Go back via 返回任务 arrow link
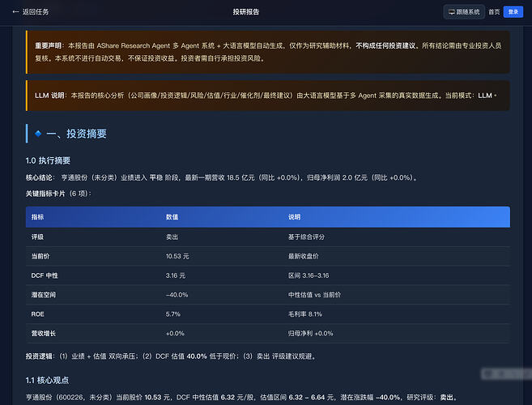The image size is (532, 405). [x=31, y=12]
